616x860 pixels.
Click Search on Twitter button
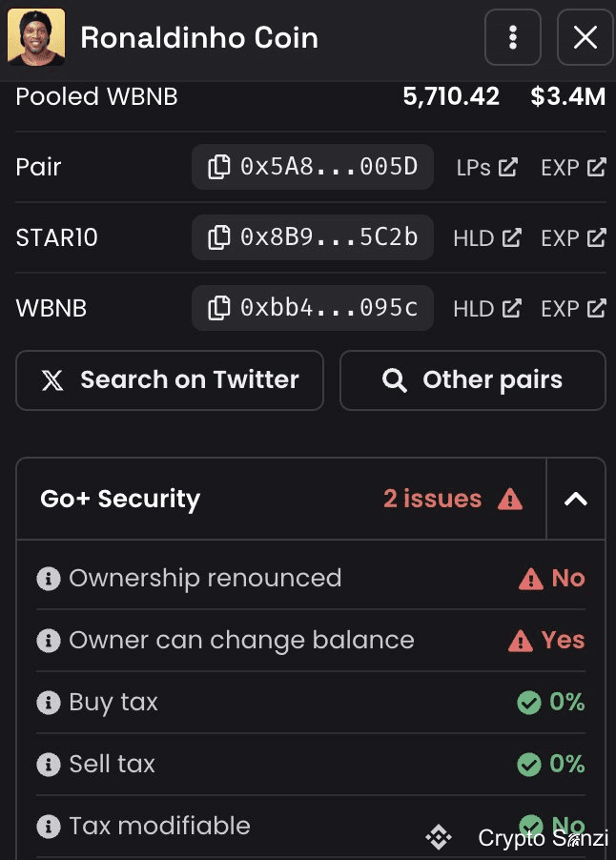[x=170, y=380]
